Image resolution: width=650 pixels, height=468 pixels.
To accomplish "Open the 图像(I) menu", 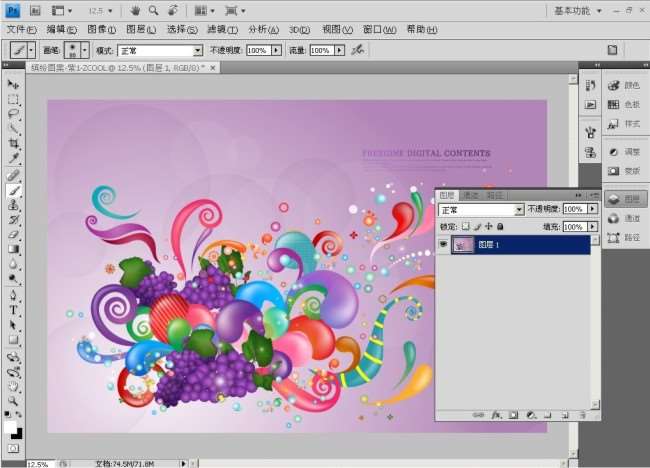I will (101, 29).
